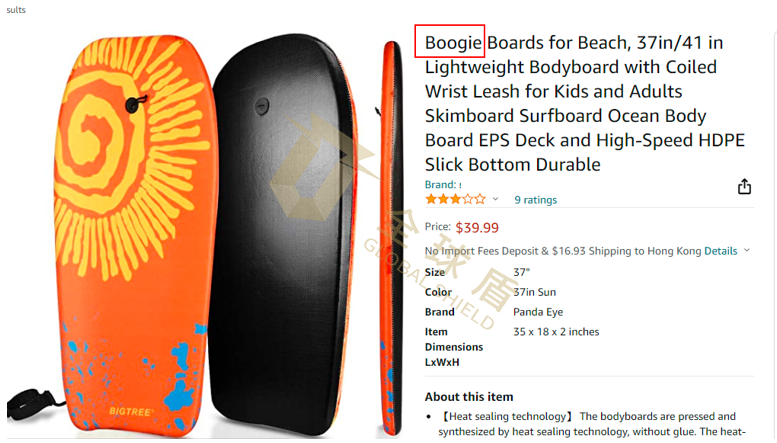This screenshot has width=777, height=443.
Task: Click the three-star rating icons
Action: pos(455,199)
